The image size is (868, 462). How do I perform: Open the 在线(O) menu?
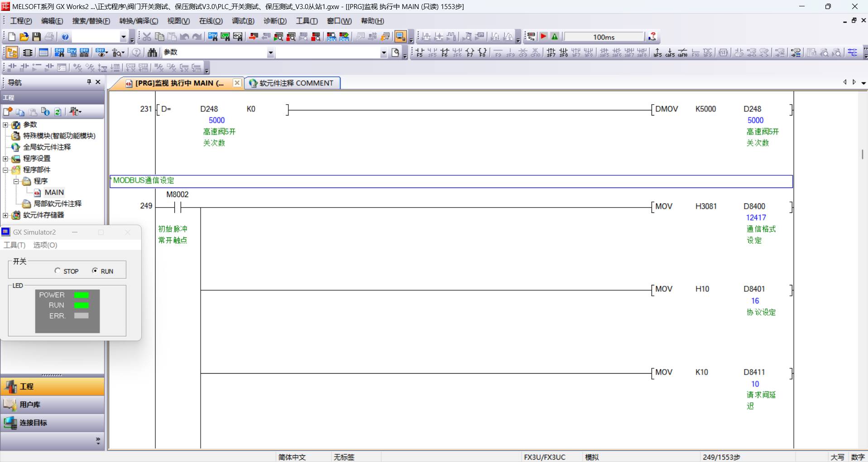click(x=211, y=21)
